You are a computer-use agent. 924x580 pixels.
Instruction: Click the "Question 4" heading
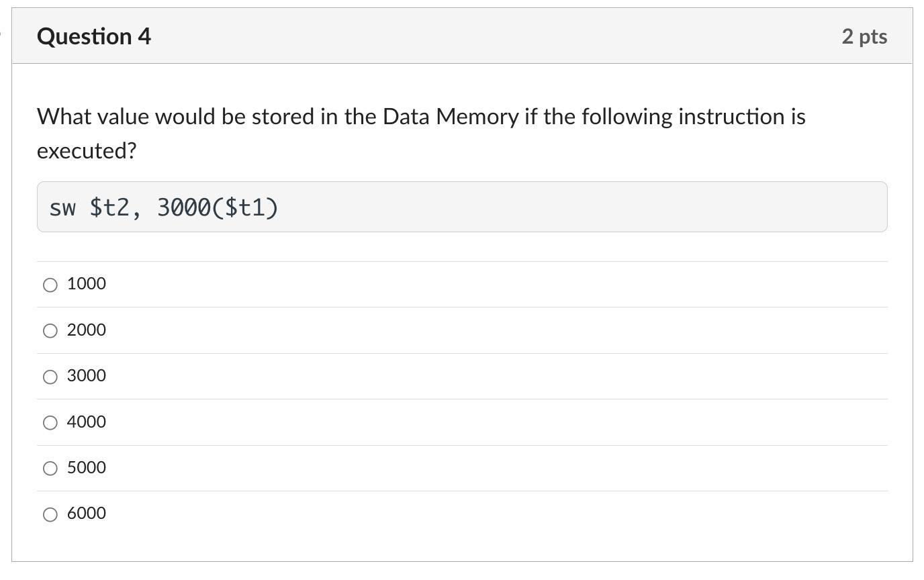click(x=94, y=36)
